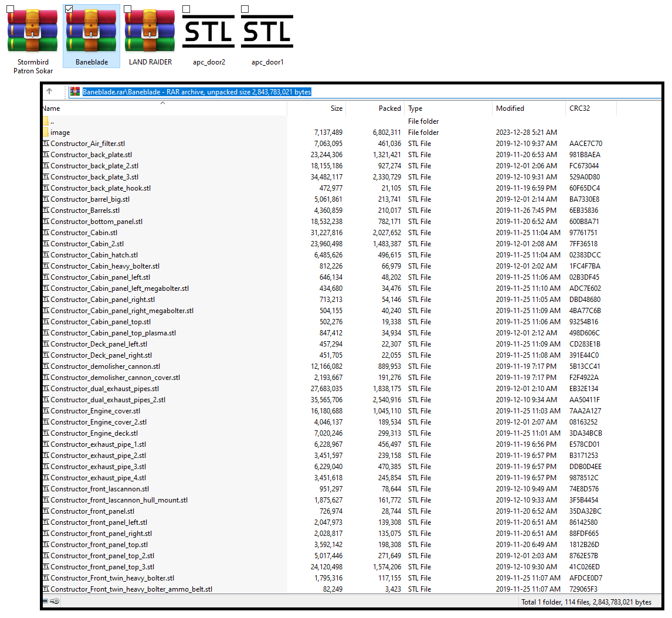Select file name Constructor_Front_twin_heavy_bolter_ammo_belt.stl
672x618 pixels.
(x=131, y=589)
